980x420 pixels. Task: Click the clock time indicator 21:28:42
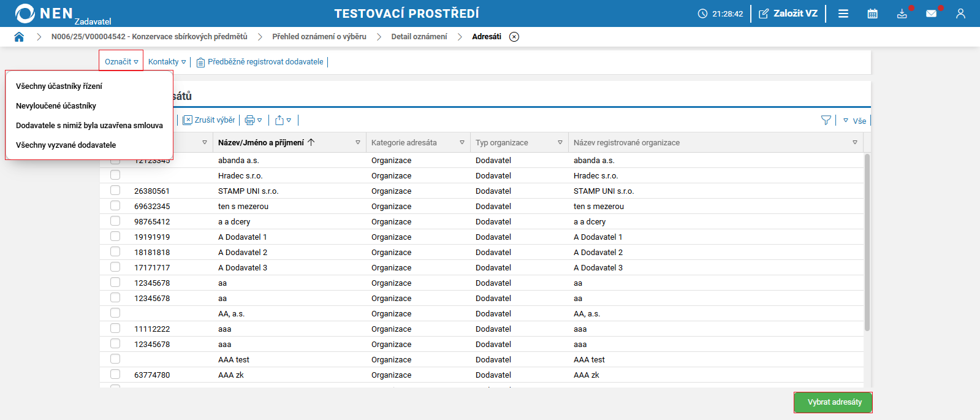[x=720, y=13]
